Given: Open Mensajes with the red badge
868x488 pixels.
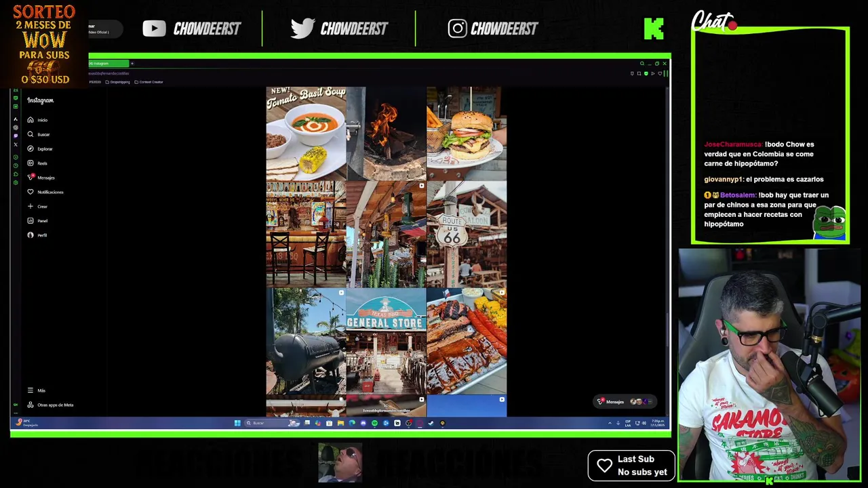Looking at the screenshot, I should click(x=41, y=178).
